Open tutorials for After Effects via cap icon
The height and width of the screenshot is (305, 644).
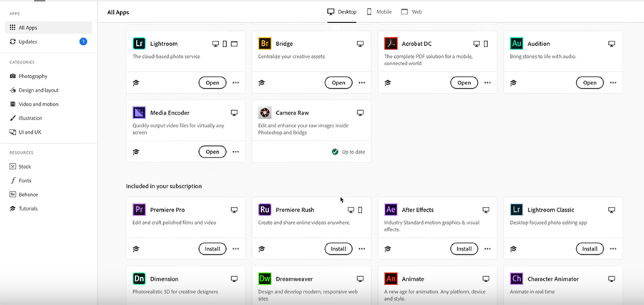point(387,248)
